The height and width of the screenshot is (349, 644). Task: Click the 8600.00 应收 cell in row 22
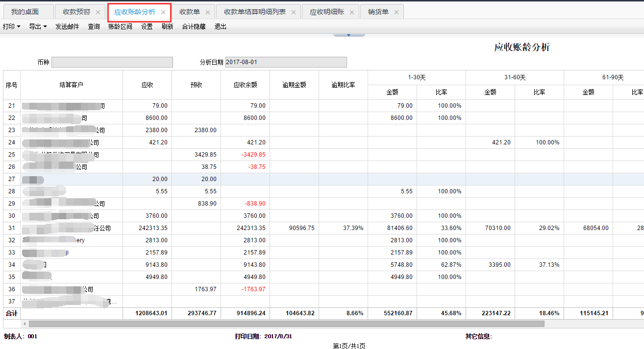[x=148, y=118]
